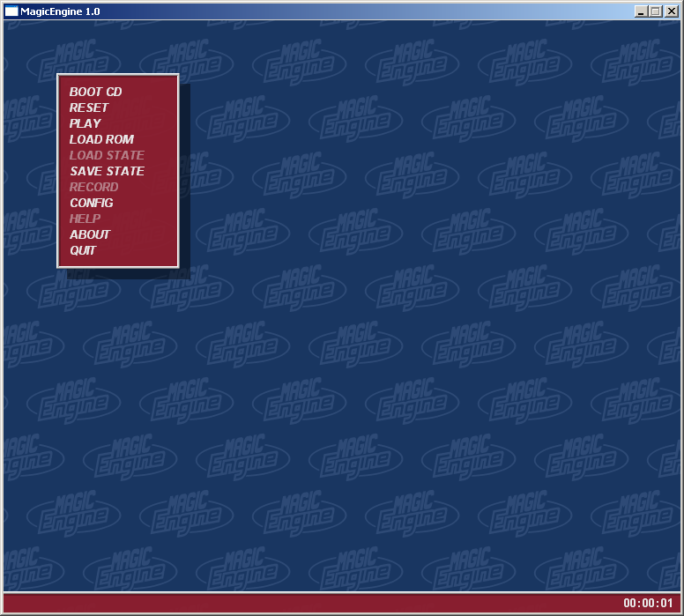684x616 pixels.
Task: Click the dimmed RECORD entry
Action: tap(93, 187)
